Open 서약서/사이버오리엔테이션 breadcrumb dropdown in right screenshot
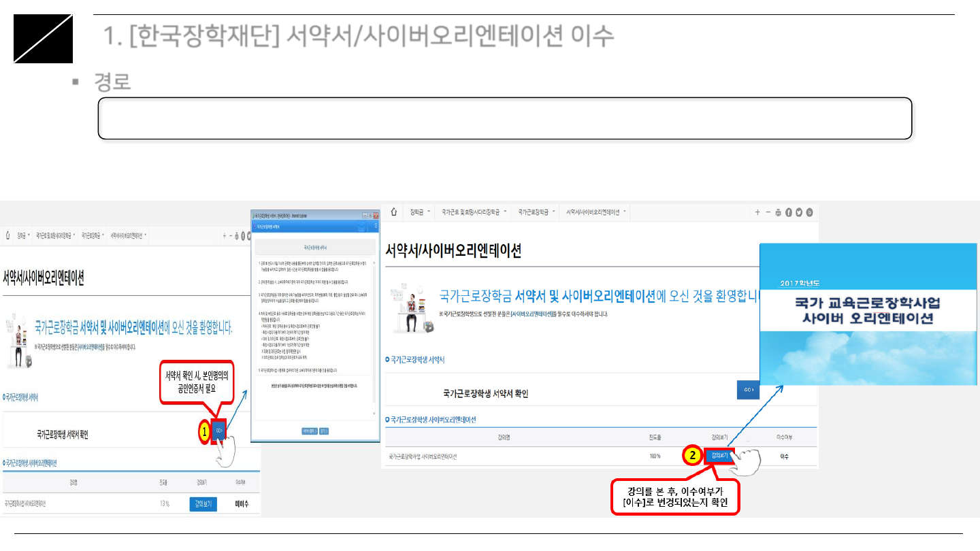 [596, 212]
